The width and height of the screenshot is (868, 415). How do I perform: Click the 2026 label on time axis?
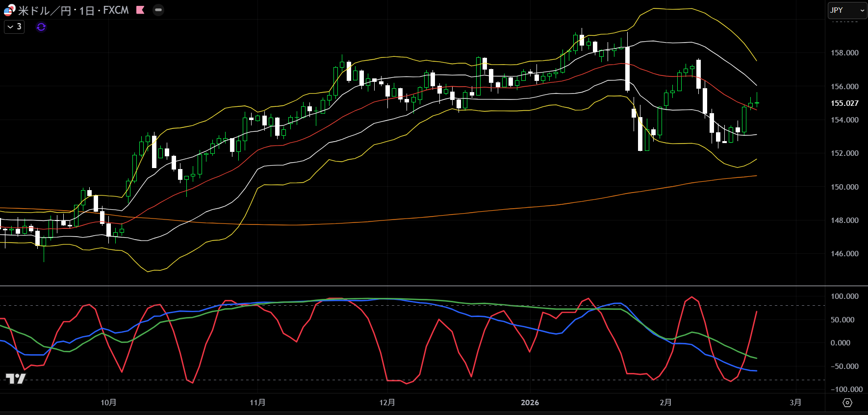(x=530, y=402)
